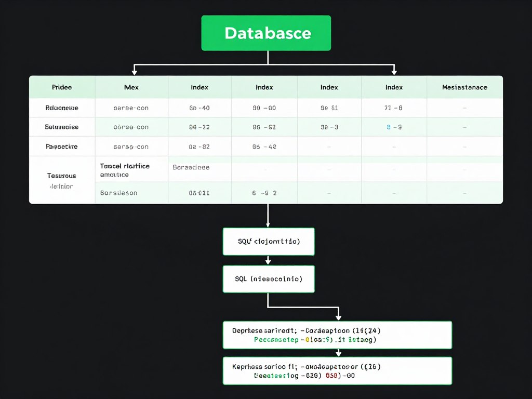Click the cell containing 71 - 6
Image resolution: width=532 pixels, height=399 pixels.
pyautogui.click(x=394, y=108)
